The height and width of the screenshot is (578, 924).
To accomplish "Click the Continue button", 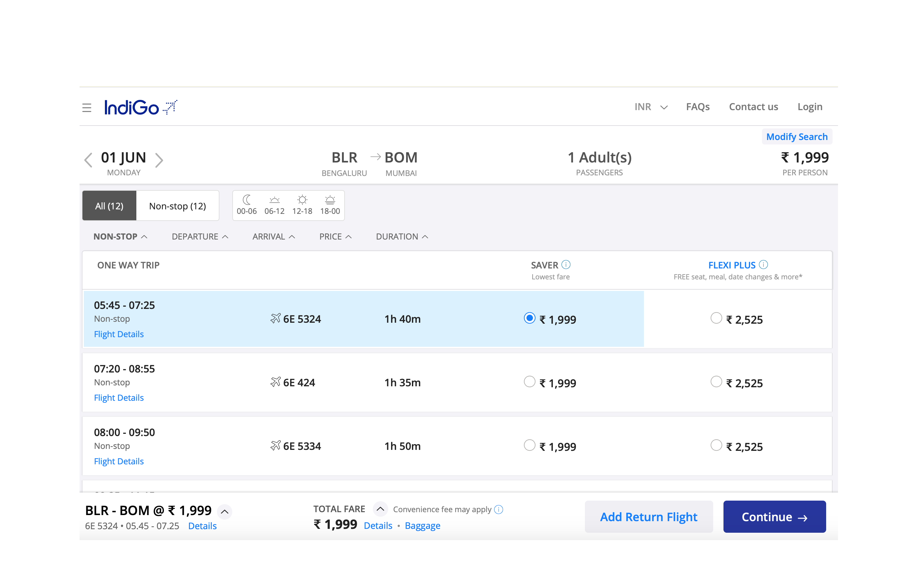I will click(x=774, y=516).
